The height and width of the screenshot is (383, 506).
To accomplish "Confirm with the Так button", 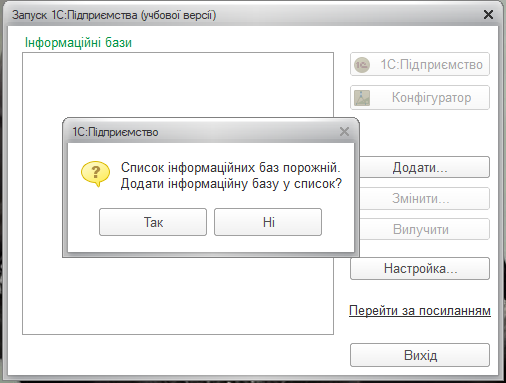I will pyautogui.click(x=153, y=222).
